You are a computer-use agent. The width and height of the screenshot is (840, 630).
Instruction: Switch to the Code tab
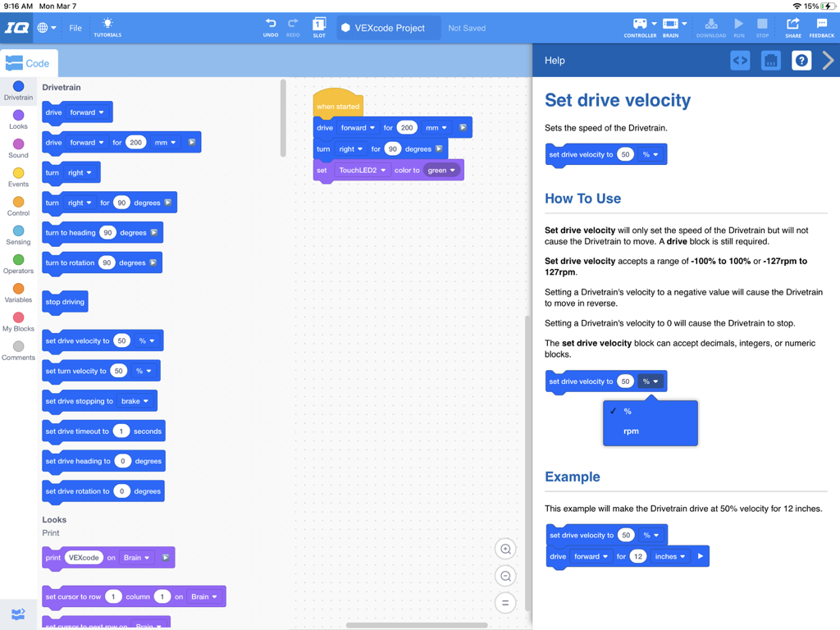point(29,62)
